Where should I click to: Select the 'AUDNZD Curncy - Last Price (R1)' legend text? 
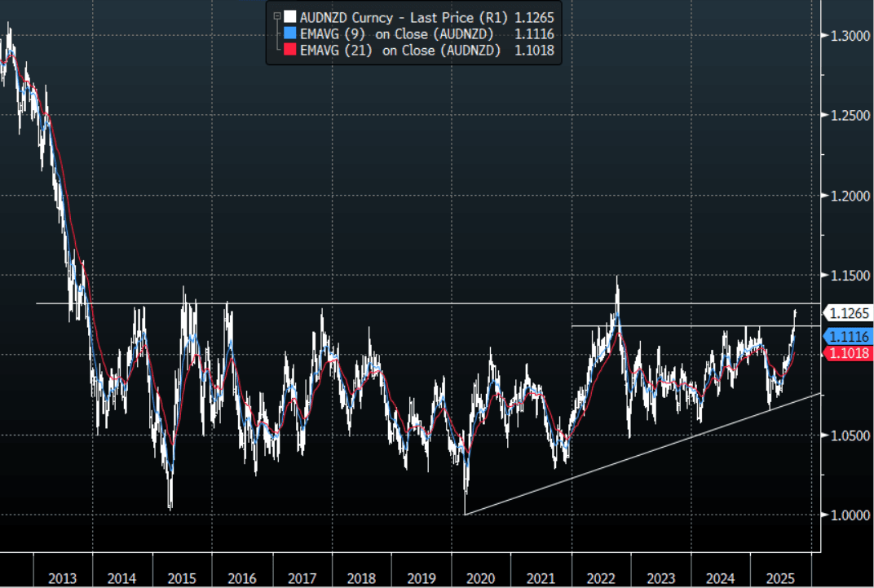(404, 17)
